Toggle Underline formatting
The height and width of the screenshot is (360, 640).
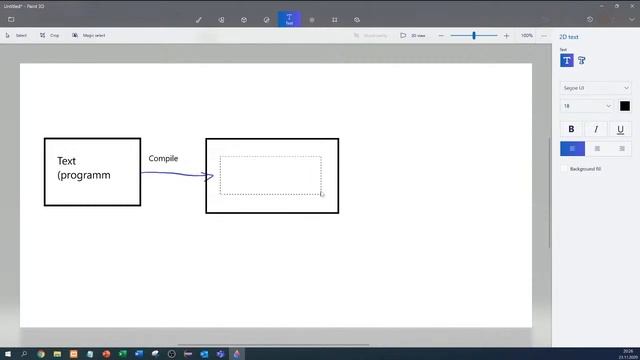click(620, 129)
